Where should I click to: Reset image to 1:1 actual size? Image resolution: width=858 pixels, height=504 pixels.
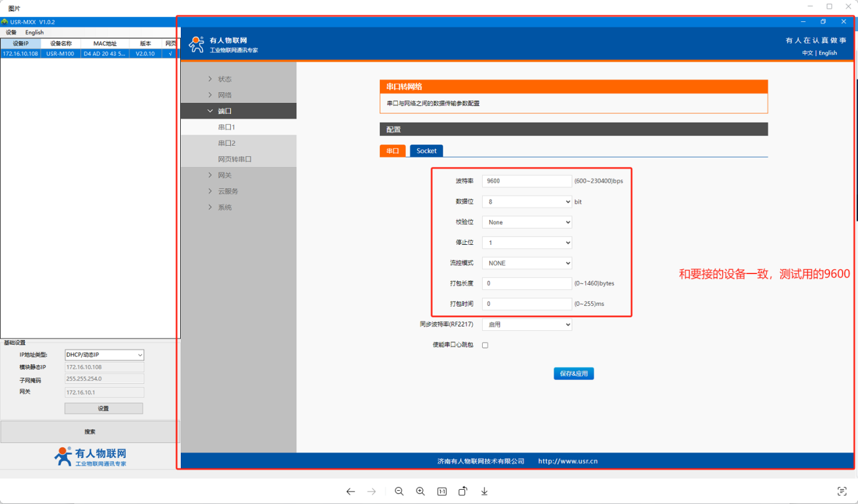click(441, 492)
